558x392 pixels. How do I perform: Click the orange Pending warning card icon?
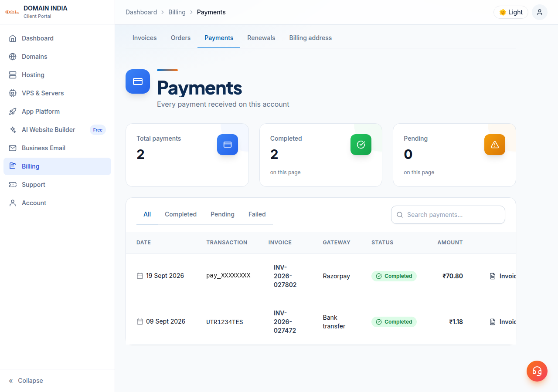(x=495, y=145)
